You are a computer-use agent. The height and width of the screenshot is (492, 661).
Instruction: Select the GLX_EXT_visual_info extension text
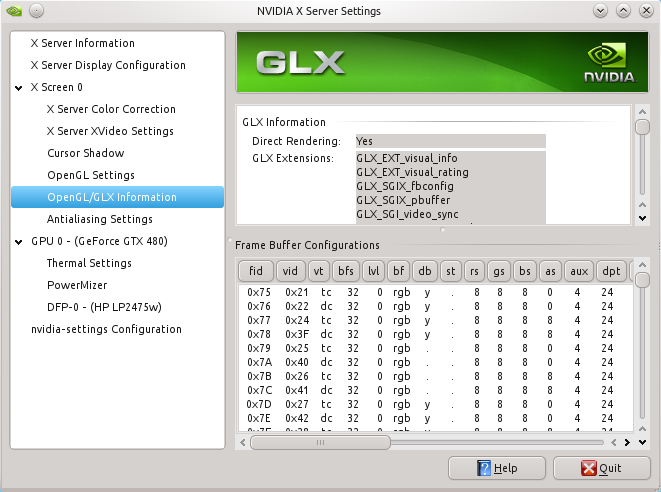click(x=407, y=158)
